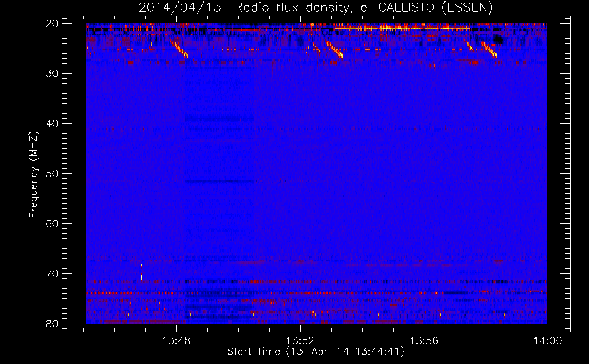Click the 13:48 time tick label
589x364 pixels.
(x=176, y=341)
